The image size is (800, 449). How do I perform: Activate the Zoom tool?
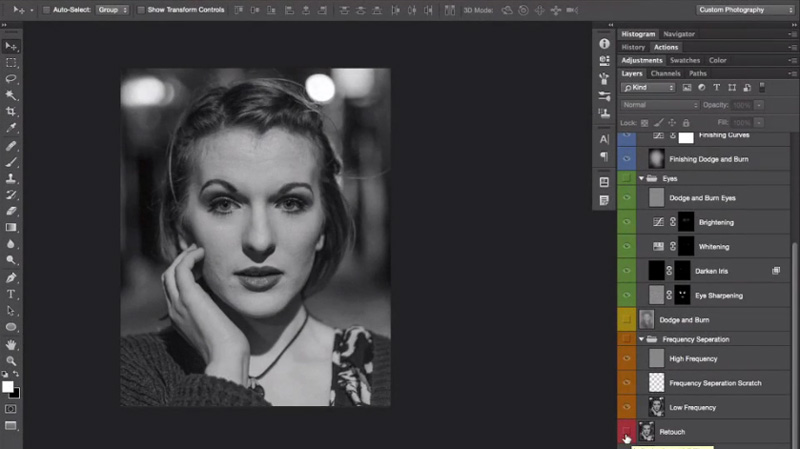[11, 360]
